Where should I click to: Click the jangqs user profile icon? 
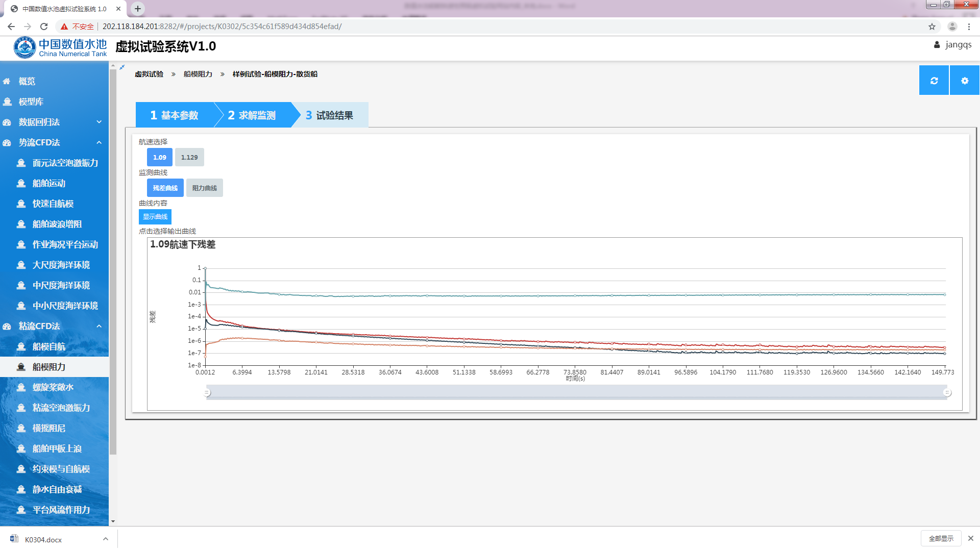coord(937,45)
